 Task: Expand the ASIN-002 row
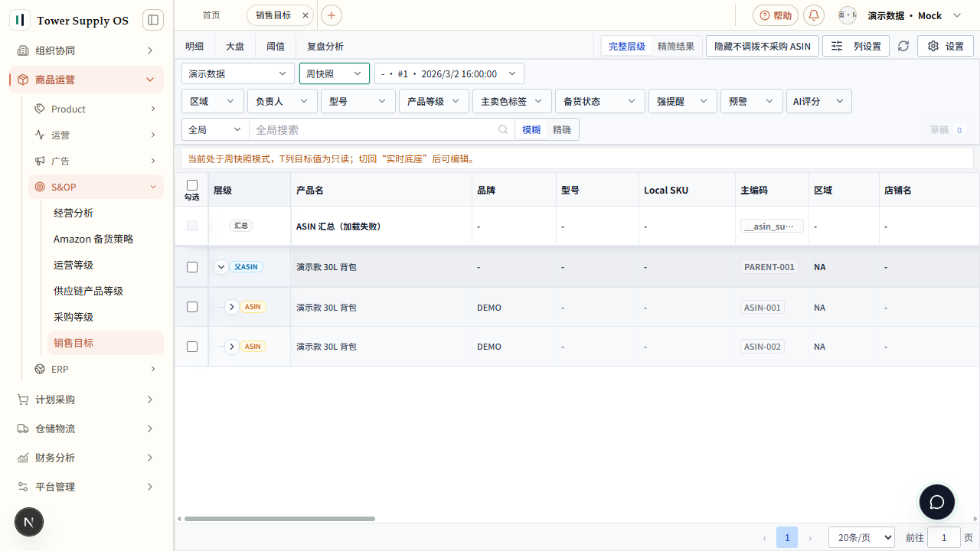(x=232, y=347)
